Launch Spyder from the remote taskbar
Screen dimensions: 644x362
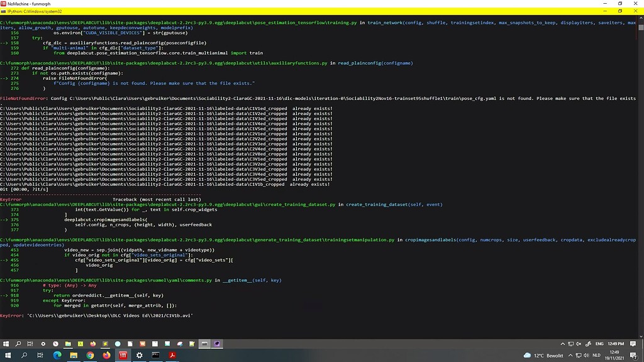104,344
